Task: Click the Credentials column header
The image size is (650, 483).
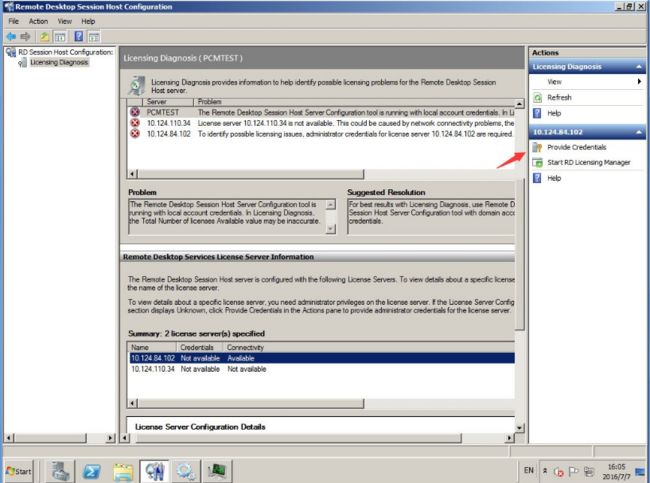Action: [x=199, y=347]
